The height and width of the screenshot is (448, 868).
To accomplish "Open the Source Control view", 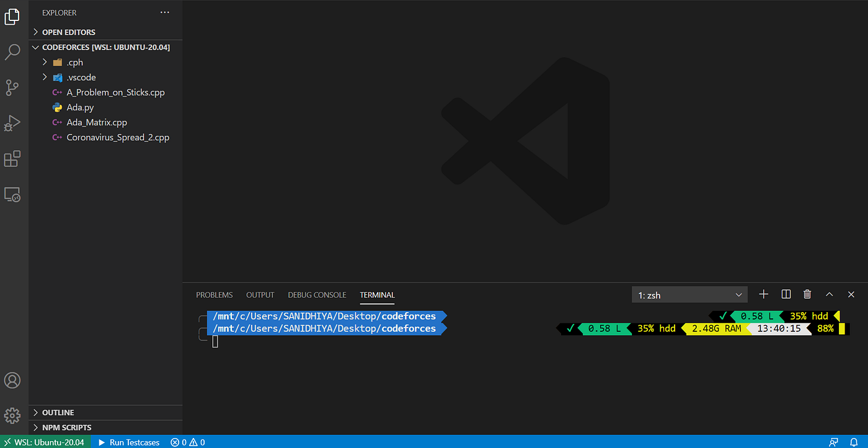I will pyautogui.click(x=13, y=87).
